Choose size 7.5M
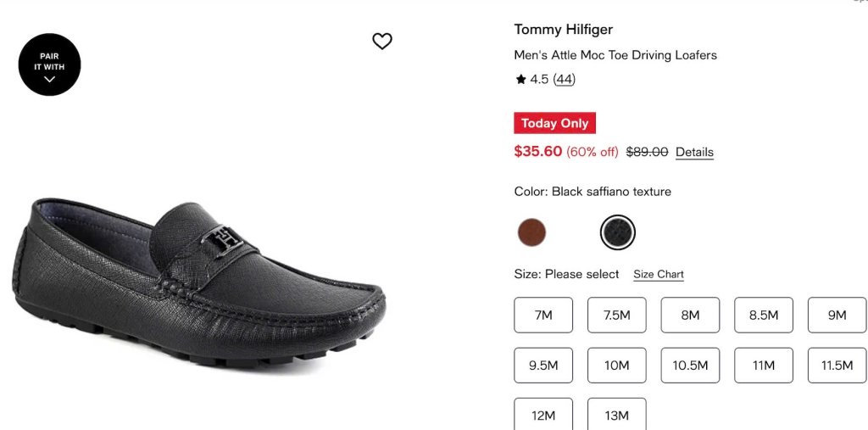This screenshot has height=430, width=868. [x=617, y=315]
